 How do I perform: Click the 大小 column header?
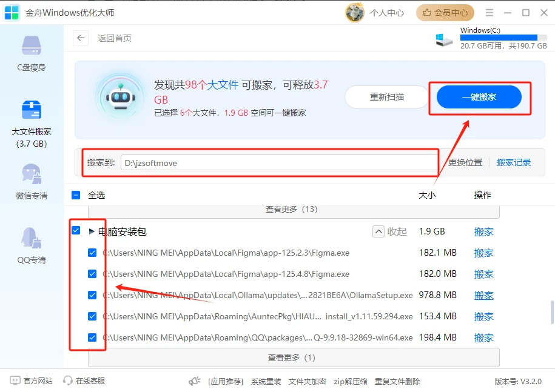[x=427, y=195]
